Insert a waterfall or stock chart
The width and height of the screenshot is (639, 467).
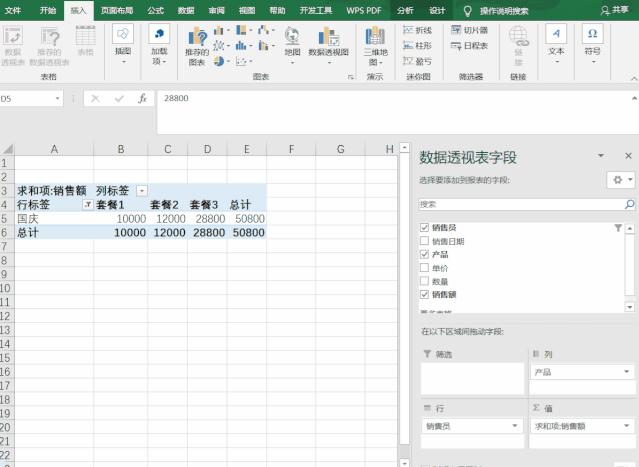point(266,30)
